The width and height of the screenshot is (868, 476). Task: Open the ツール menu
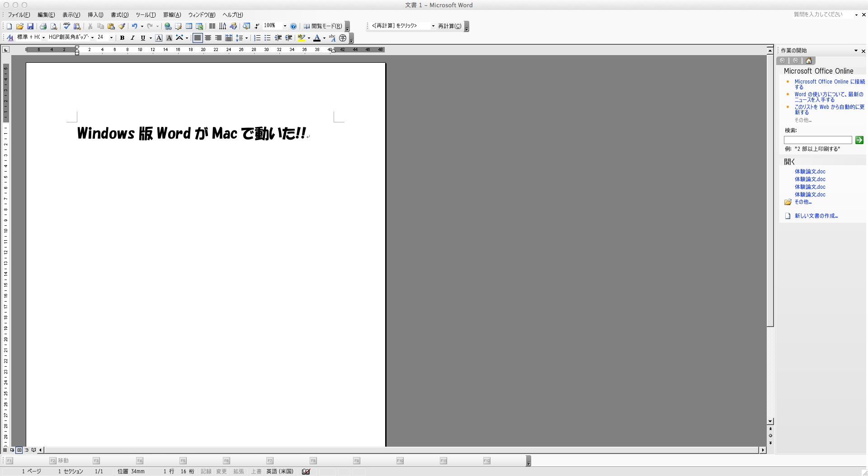coord(146,15)
